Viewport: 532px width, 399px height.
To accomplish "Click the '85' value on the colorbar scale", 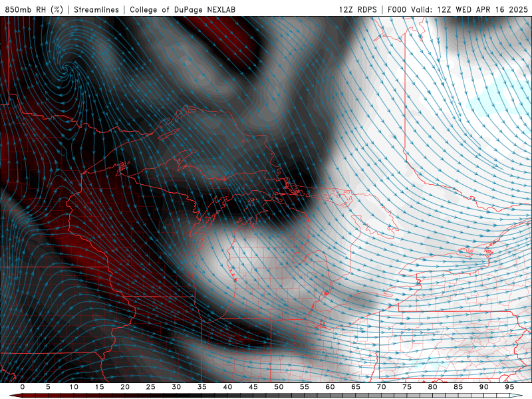I will [x=458, y=387].
